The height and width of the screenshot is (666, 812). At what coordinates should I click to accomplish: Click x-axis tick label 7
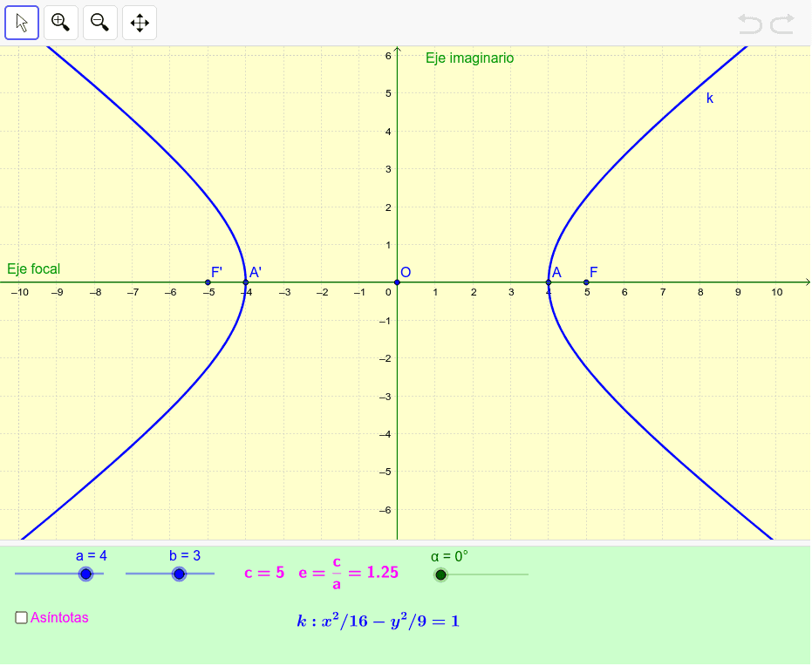click(x=663, y=292)
